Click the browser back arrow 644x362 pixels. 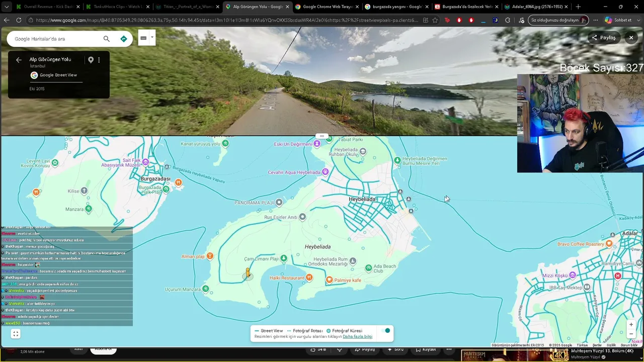[x=7, y=20]
